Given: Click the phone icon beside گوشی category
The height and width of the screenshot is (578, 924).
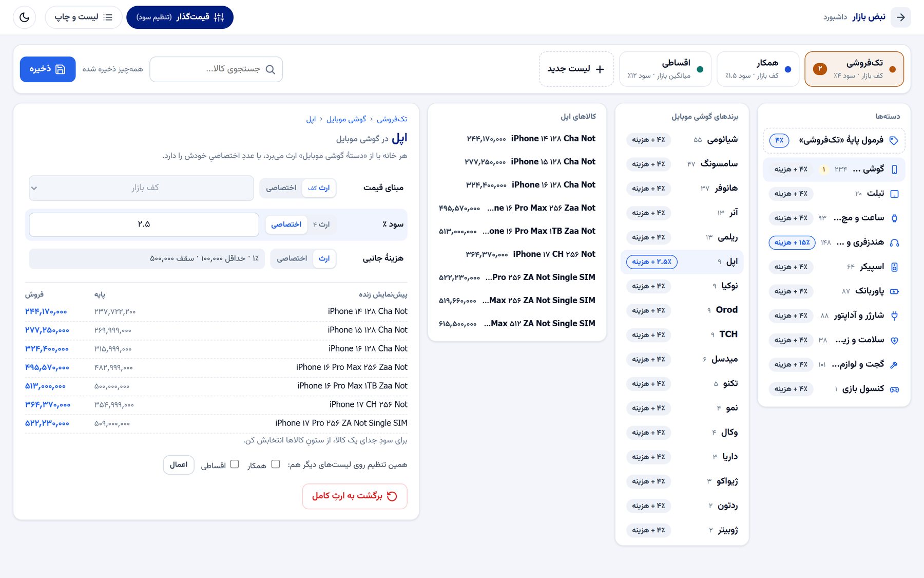Looking at the screenshot, I should coord(894,169).
